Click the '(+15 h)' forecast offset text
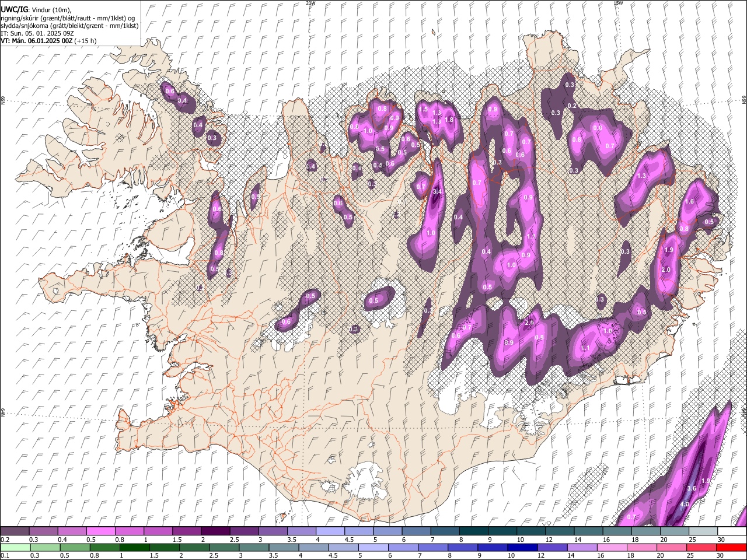The height and width of the screenshot is (560, 747). pos(86,41)
